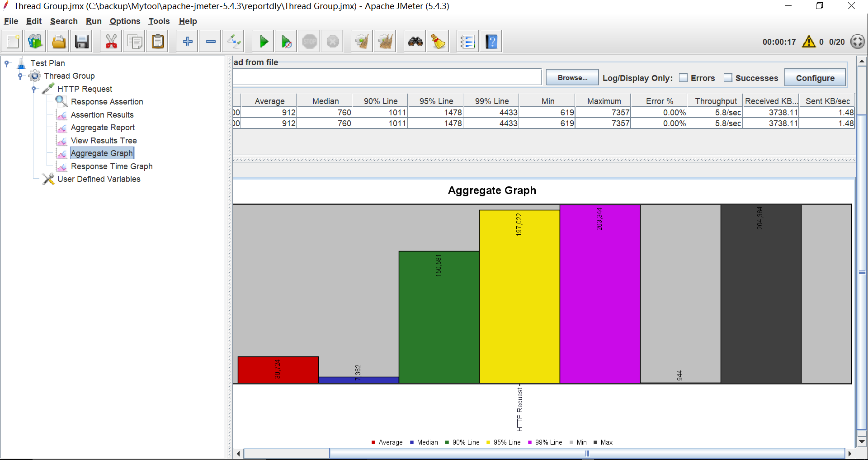Click the Test Plan tree item
868x460 pixels.
[47, 63]
